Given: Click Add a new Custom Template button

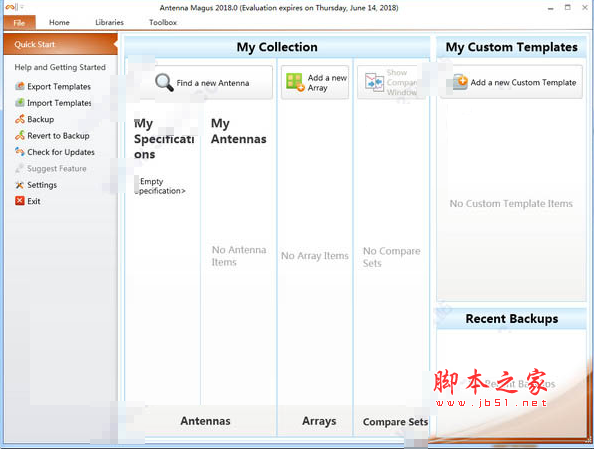Looking at the screenshot, I should pyautogui.click(x=511, y=82).
